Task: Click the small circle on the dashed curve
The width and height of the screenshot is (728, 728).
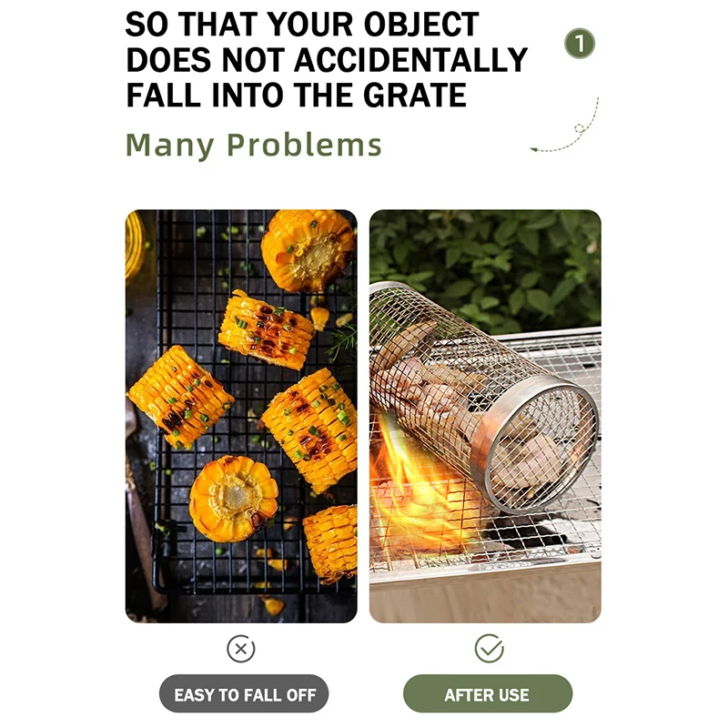Action: [579, 128]
